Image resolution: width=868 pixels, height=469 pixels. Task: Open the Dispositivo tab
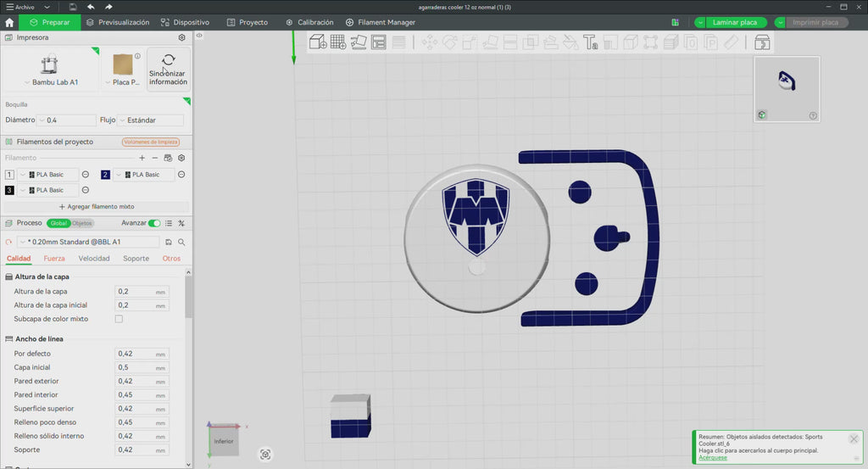[185, 23]
